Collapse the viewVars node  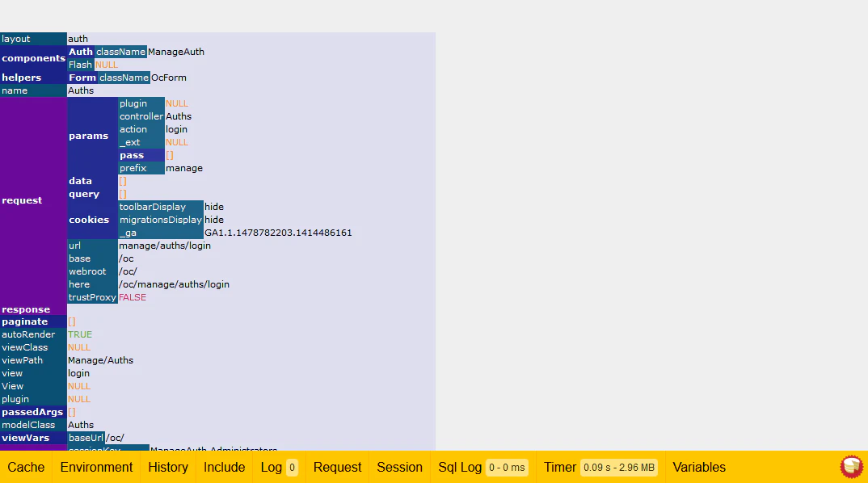point(33,438)
